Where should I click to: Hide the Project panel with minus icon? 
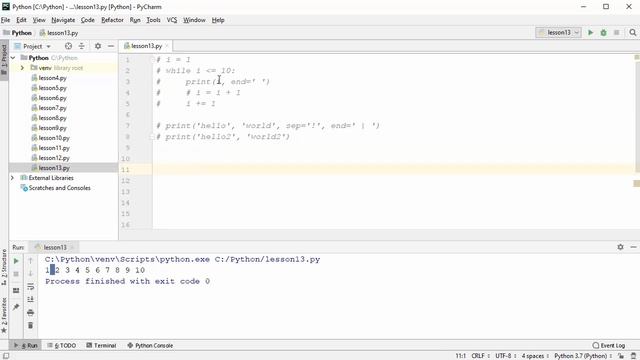point(111,46)
